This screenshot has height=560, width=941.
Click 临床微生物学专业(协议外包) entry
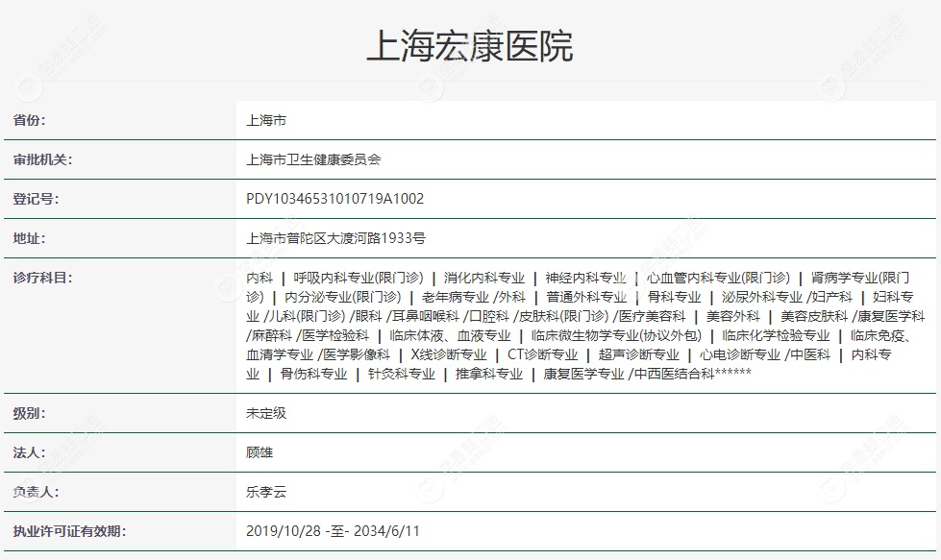click(616, 335)
